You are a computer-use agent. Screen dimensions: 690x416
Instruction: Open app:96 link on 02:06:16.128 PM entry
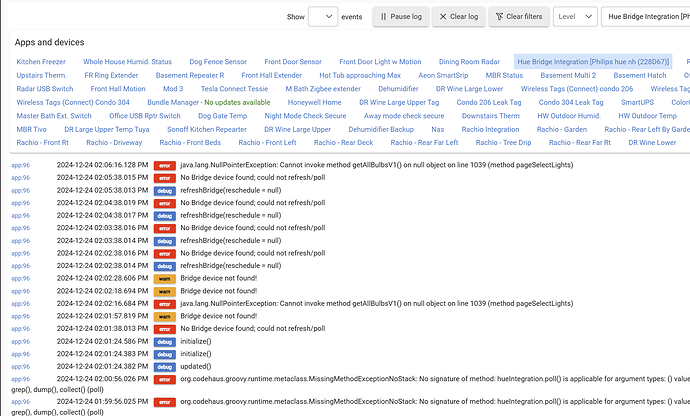[x=20, y=166]
